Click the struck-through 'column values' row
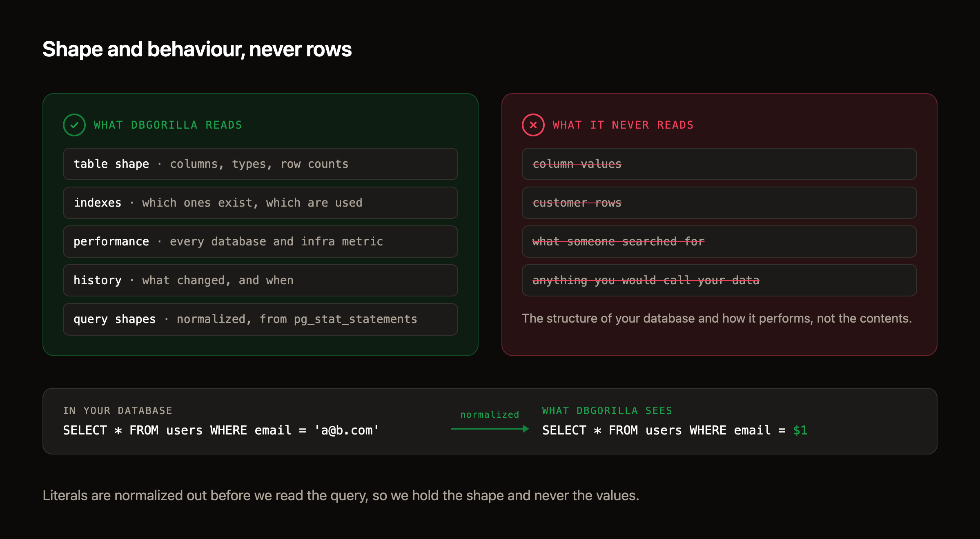Viewport: 980px width, 539px height. [719, 164]
